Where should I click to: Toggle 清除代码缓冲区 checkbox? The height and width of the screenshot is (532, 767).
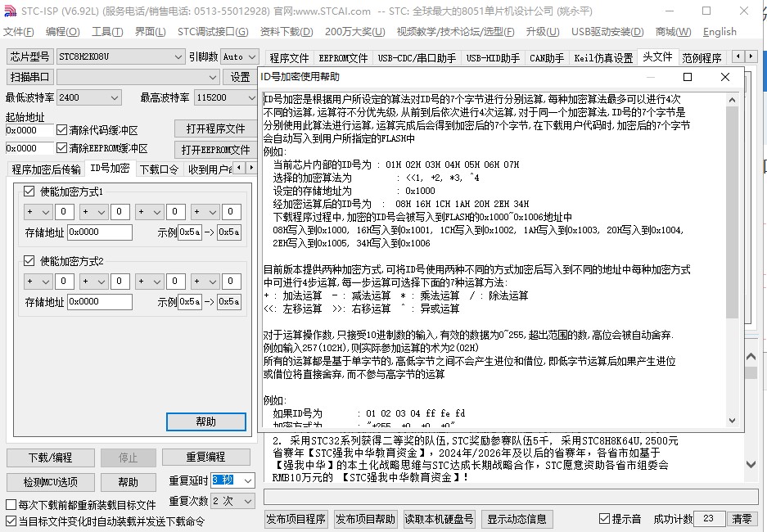coord(61,130)
